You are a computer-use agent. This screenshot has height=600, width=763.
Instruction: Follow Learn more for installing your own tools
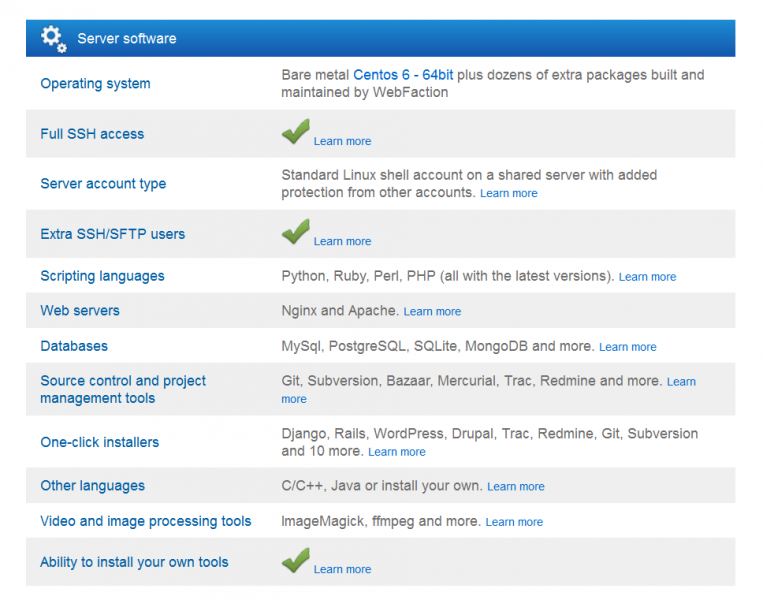pos(342,569)
